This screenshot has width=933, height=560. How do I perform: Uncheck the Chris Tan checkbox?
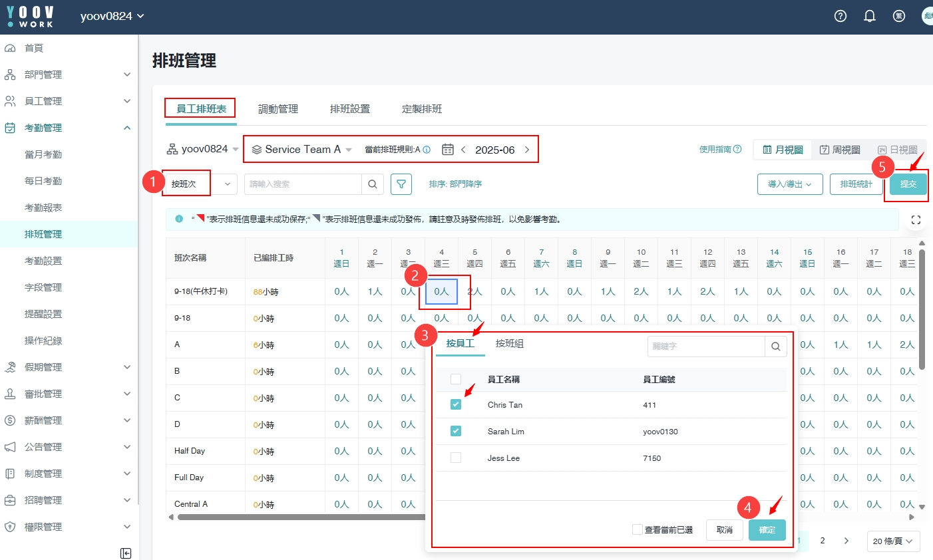456,404
